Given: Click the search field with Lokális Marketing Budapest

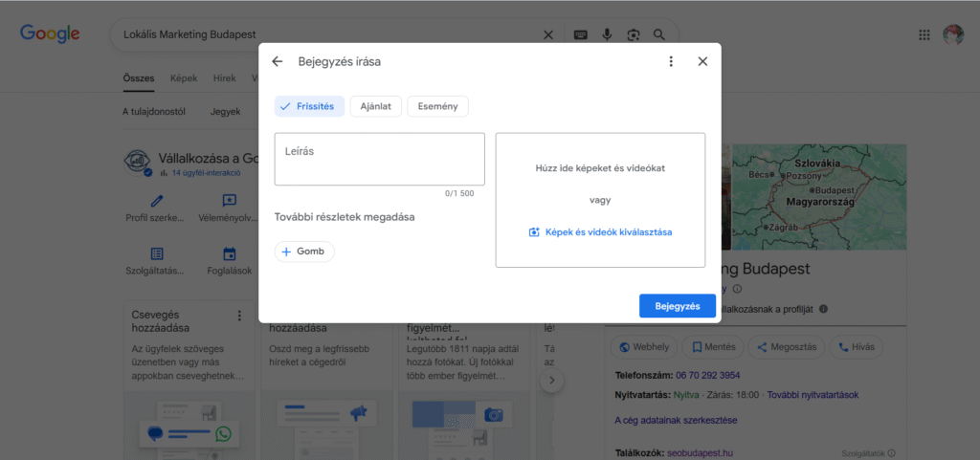Looking at the screenshot, I should click(x=325, y=35).
